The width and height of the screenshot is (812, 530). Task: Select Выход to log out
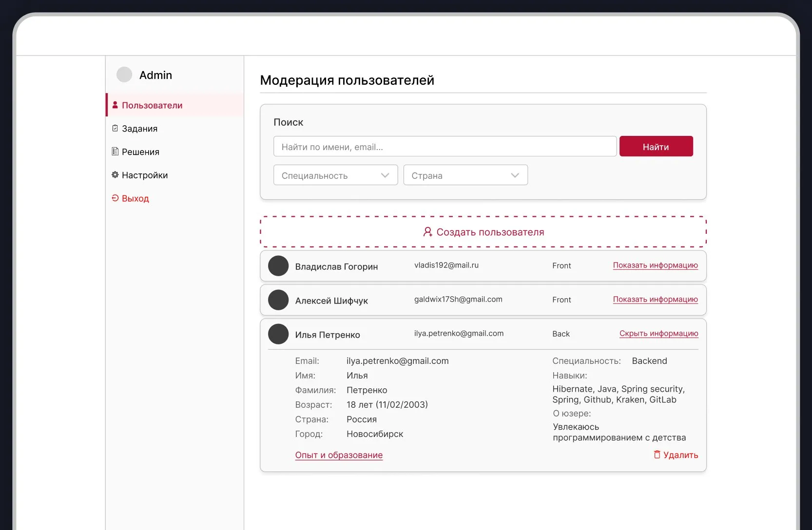[x=175, y=199]
